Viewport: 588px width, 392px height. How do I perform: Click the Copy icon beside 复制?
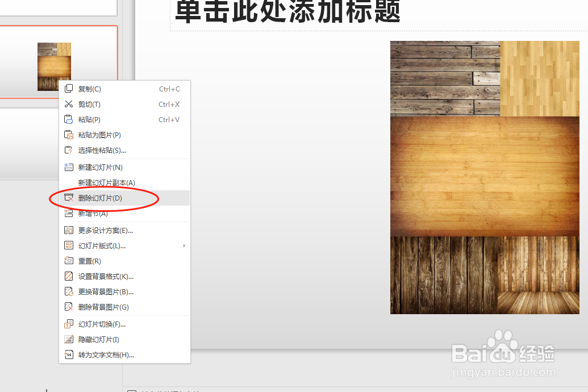[69, 89]
